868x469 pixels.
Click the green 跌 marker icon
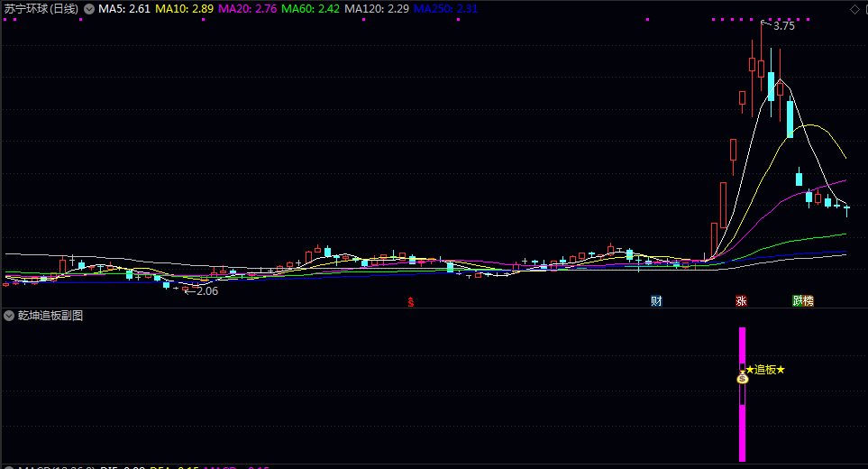[x=798, y=300]
